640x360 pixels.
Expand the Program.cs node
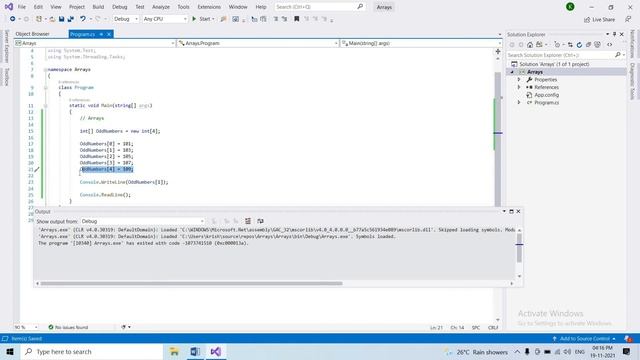pyautogui.click(x=519, y=102)
